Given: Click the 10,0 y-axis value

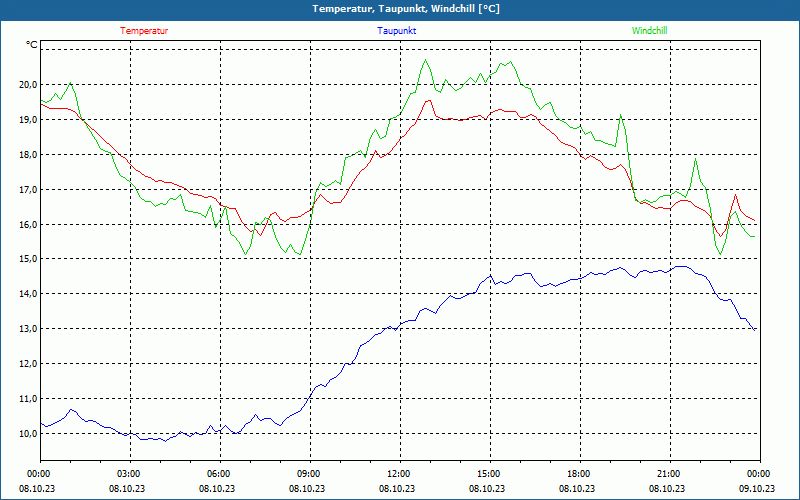Looking at the screenshot, I should 29,434.
